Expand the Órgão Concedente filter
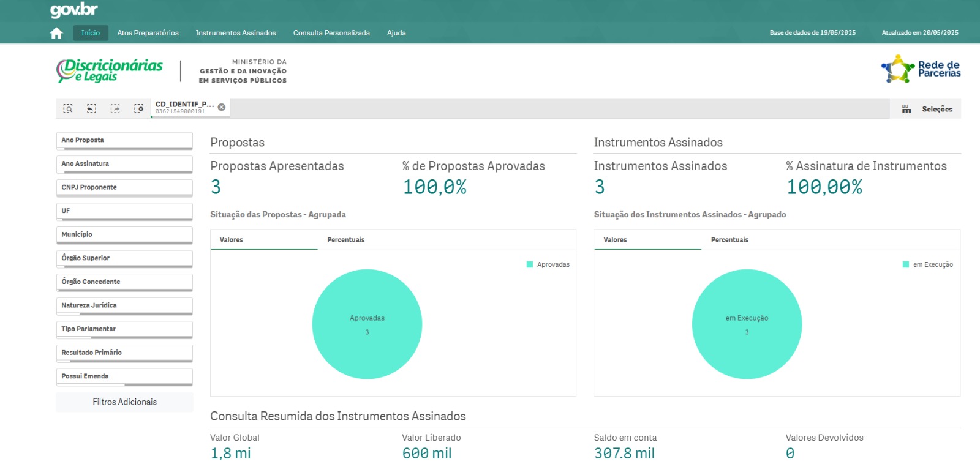980x467 pixels. coord(124,282)
